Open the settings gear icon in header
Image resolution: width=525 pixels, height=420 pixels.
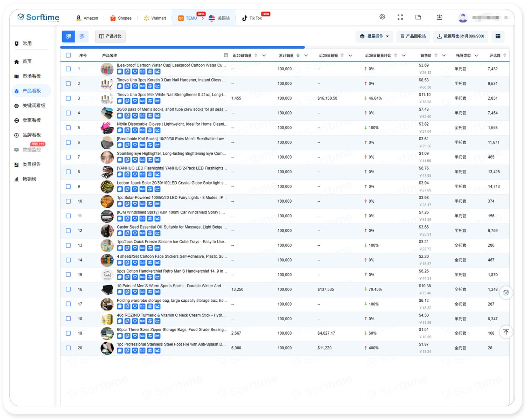382,17
